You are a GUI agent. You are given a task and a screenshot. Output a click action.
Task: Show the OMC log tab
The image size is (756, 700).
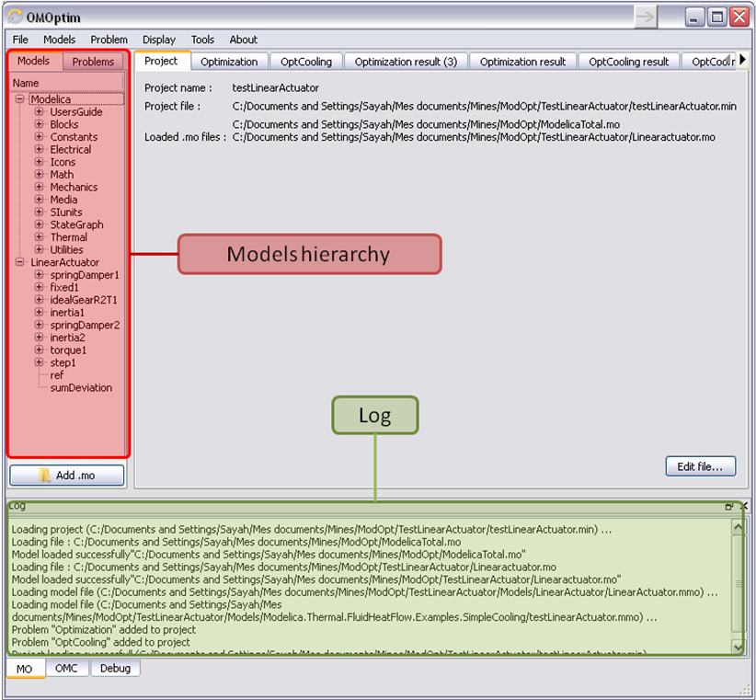66,669
